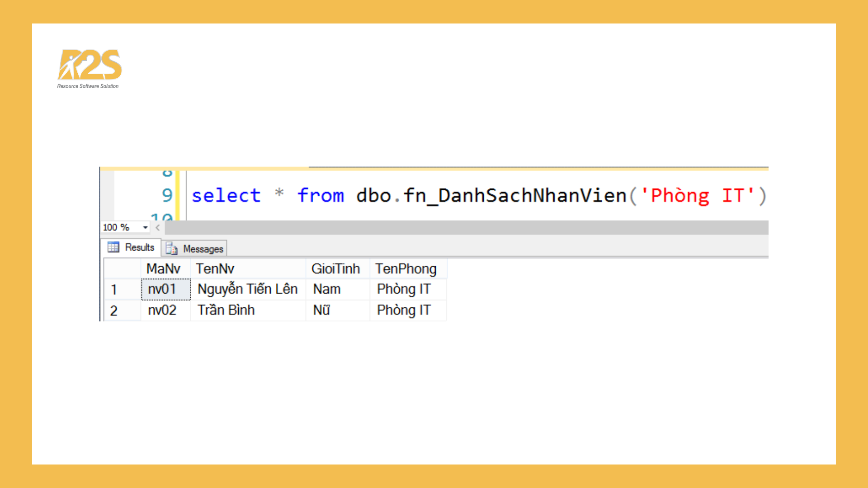This screenshot has height=488, width=868.
Task: Click the TenPhong column header
Action: 406,268
